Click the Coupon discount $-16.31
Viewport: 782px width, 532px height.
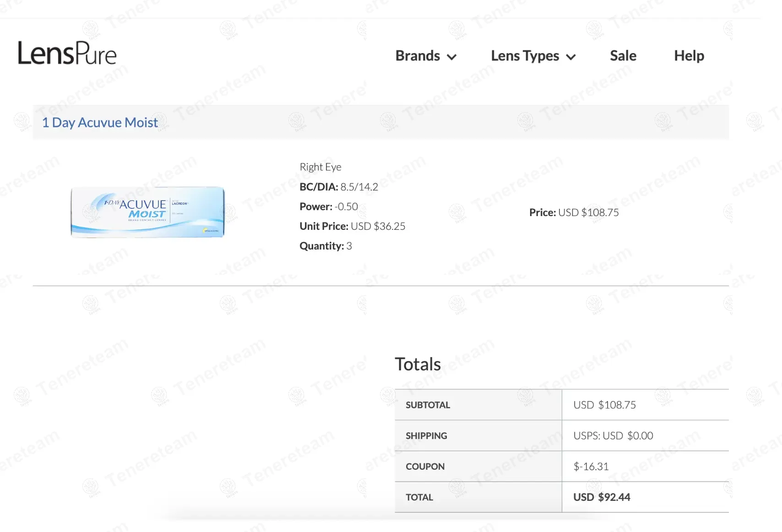tap(591, 467)
